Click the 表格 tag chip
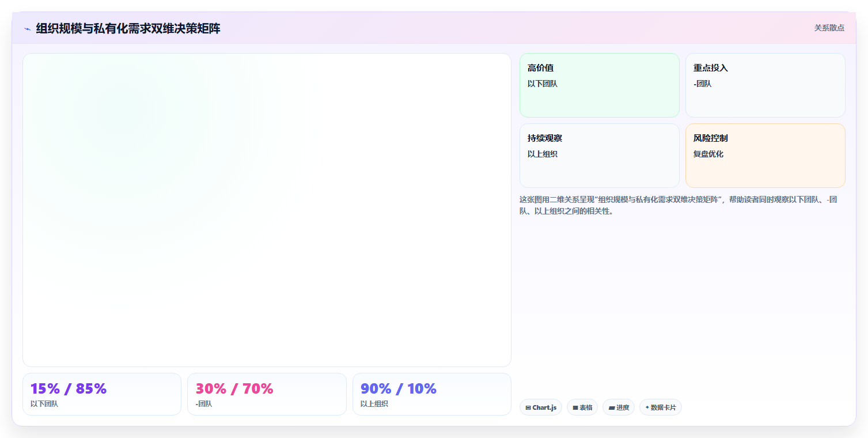This screenshot has height=438, width=868. (x=582, y=407)
